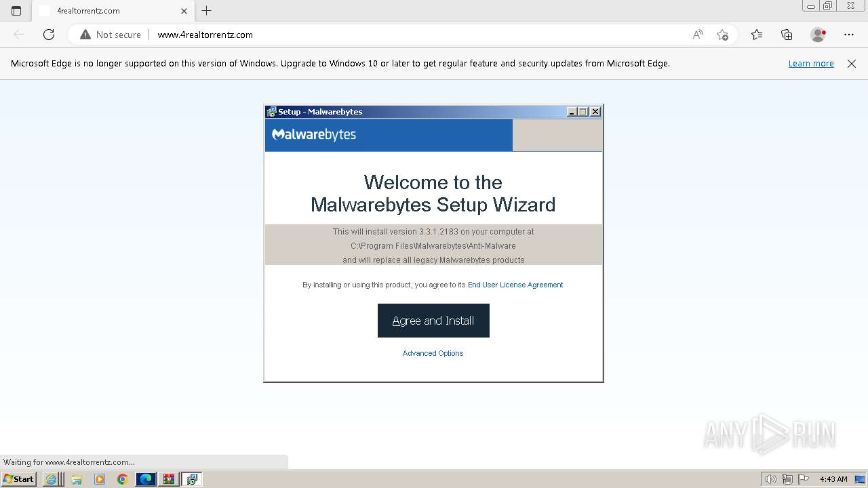Screen dimensions: 868x488
Task: Click the Not secure warning icon
Action: pos(85,35)
